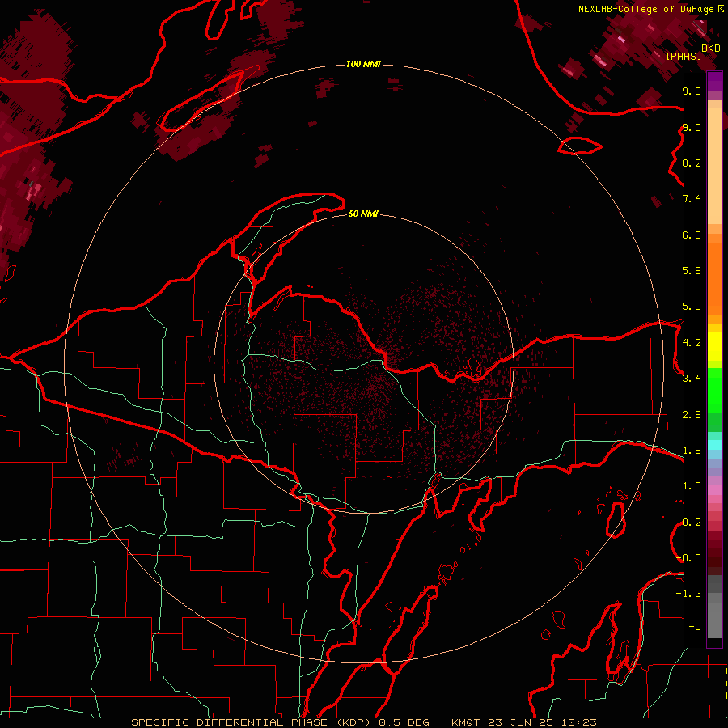Click the TH legend label
Screen dimensions: 728x728
(x=695, y=629)
